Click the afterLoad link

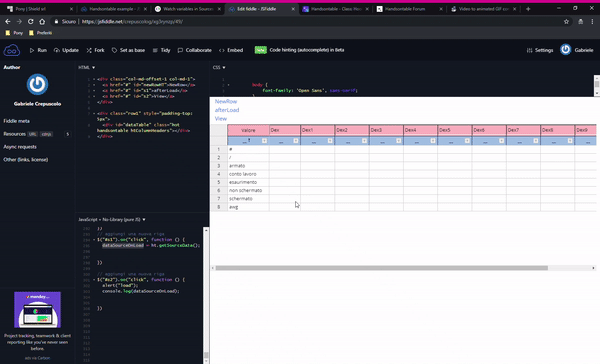(x=227, y=110)
